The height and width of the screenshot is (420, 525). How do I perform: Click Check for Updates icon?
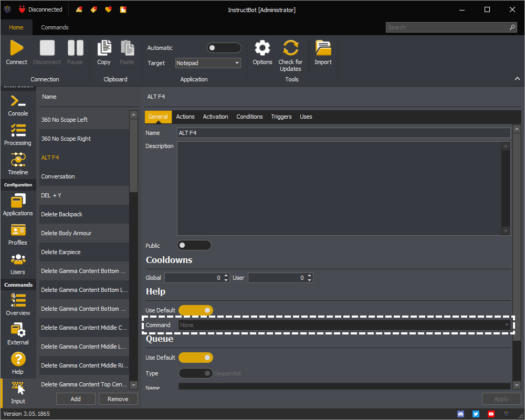point(291,48)
